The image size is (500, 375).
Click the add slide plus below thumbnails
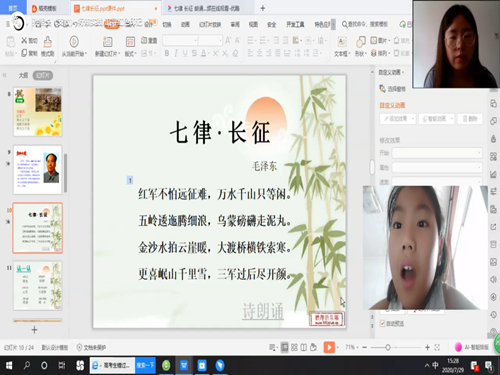pyautogui.click(x=34, y=330)
